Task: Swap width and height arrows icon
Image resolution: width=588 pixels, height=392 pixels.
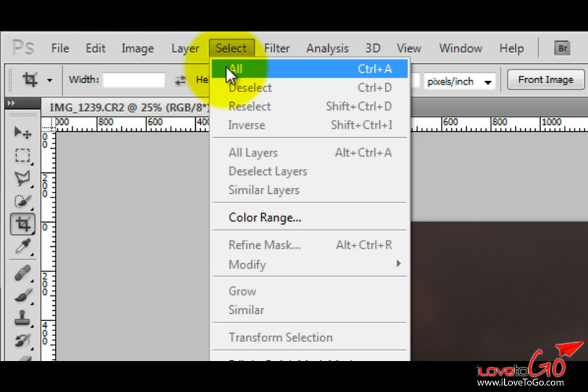Action: [x=180, y=80]
